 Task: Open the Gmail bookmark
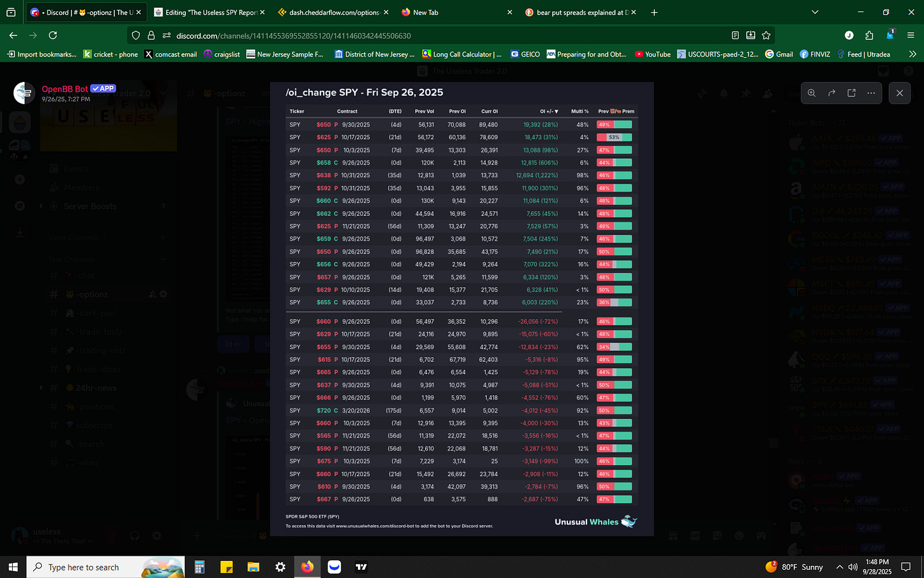tap(779, 54)
